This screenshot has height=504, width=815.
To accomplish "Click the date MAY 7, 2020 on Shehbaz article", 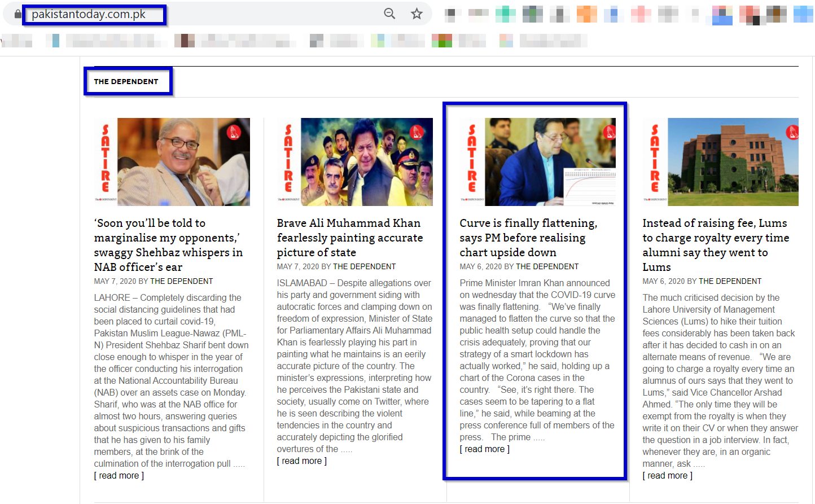I will (115, 281).
